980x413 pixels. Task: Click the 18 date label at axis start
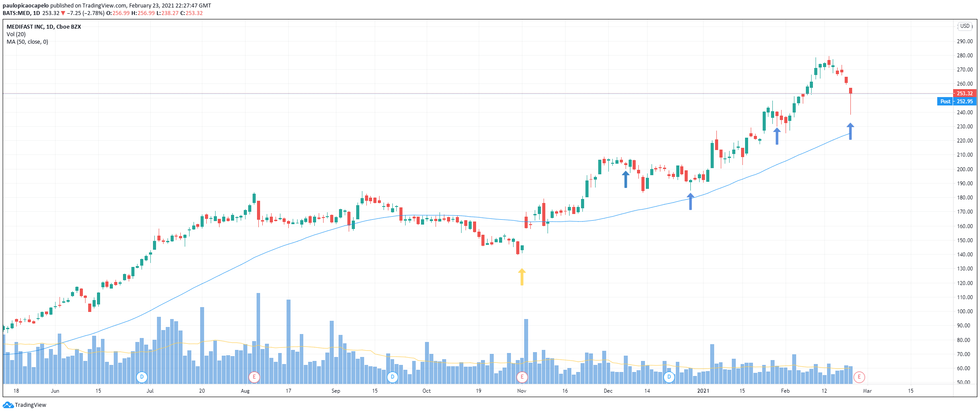(16, 391)
